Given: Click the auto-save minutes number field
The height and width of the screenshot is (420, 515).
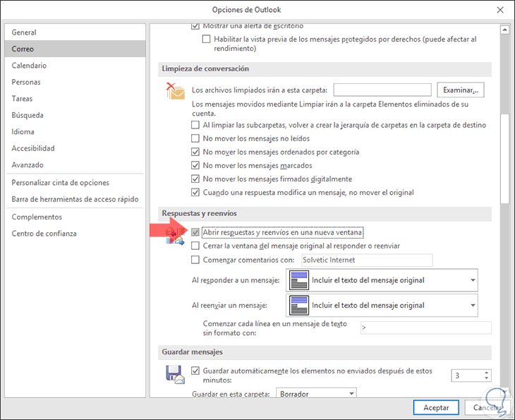Looking at the screenshot, I should click(467, 376).
